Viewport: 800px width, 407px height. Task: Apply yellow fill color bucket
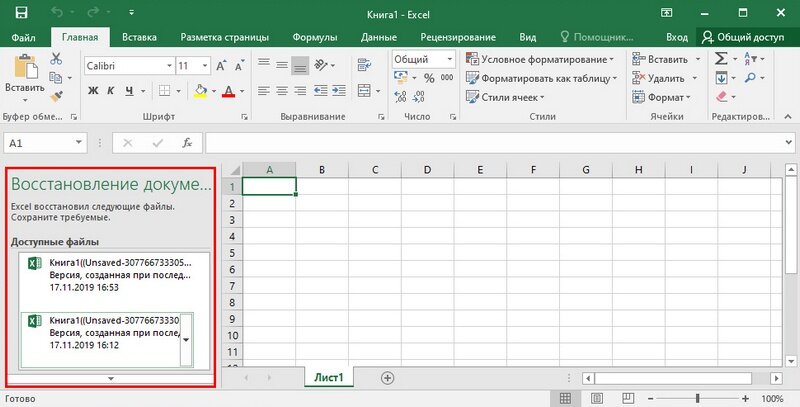pos(201,91)
